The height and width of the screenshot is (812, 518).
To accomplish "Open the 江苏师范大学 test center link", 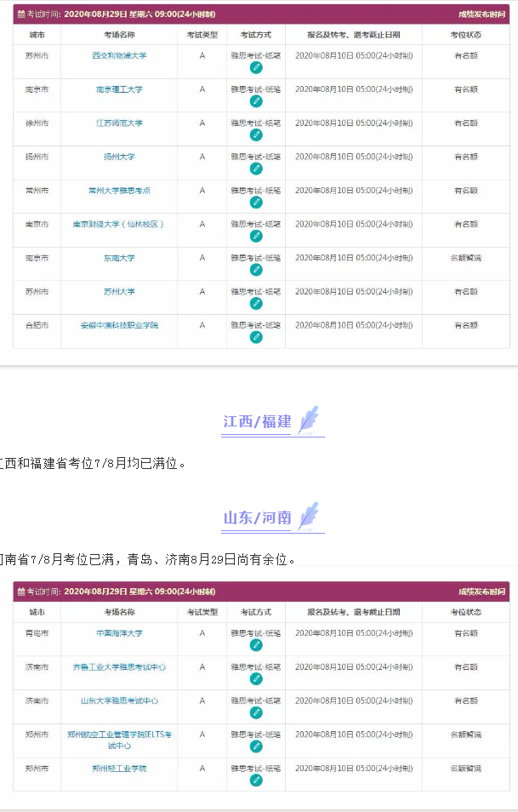I will tap(119, 123).
